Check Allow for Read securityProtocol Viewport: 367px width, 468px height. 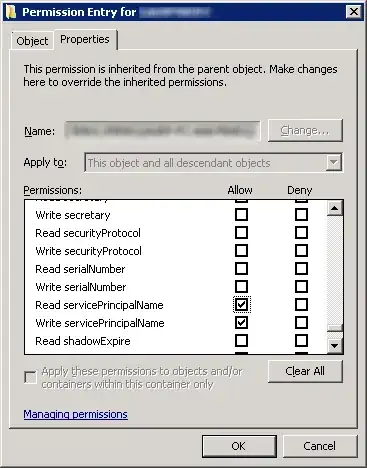(x=241, y=232)
